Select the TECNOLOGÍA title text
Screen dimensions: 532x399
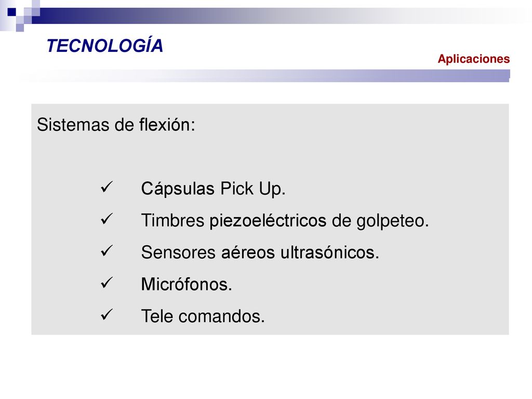pyautogui.click(x=105, y=46)
